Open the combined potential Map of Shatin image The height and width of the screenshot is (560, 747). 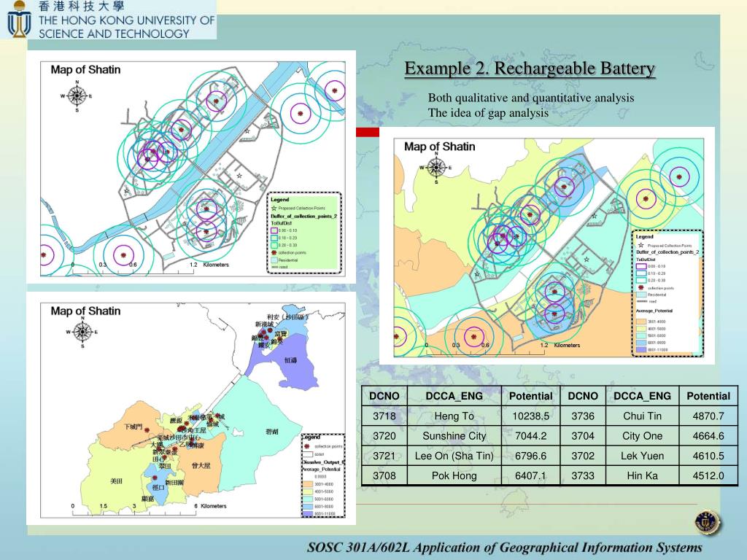[x=549, y=247]
